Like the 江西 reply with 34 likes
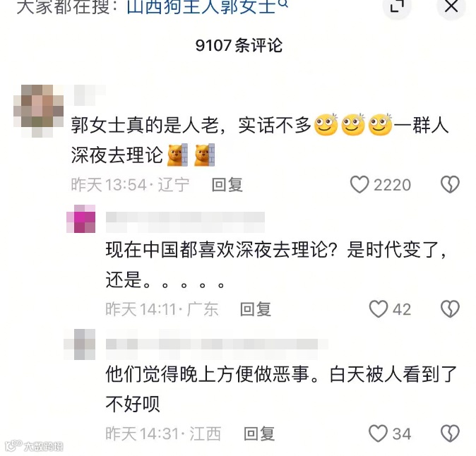Image resolution: width=476 pixels, height=456 pixels. coord(379,433)
